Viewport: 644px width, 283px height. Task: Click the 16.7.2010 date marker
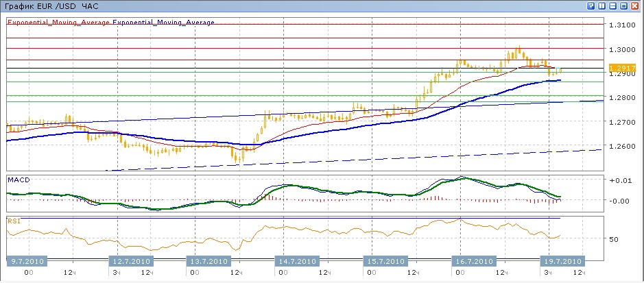click(473, 261)
